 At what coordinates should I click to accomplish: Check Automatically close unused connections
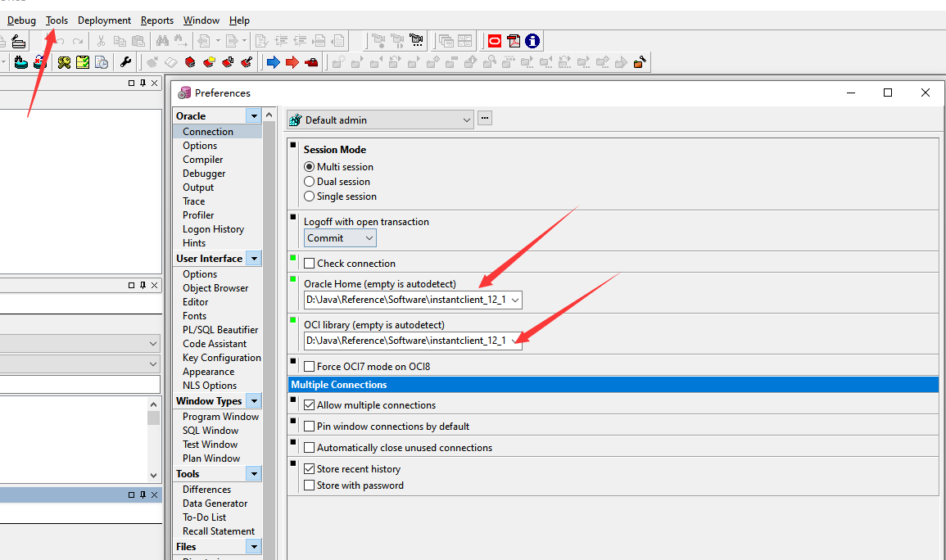(310, 447)
